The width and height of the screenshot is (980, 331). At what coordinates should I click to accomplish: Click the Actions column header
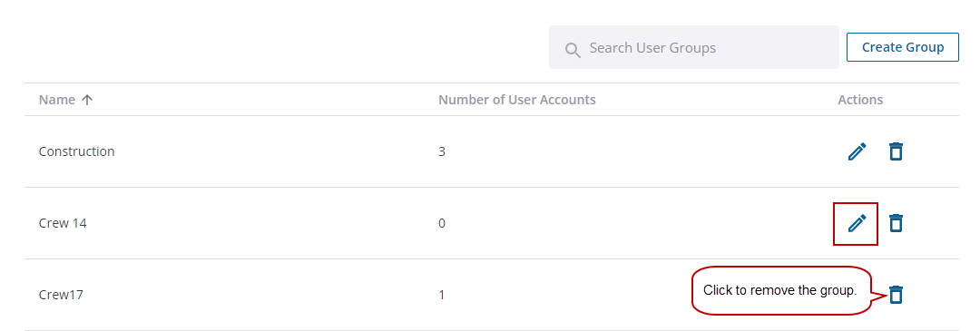pos(860,100)
